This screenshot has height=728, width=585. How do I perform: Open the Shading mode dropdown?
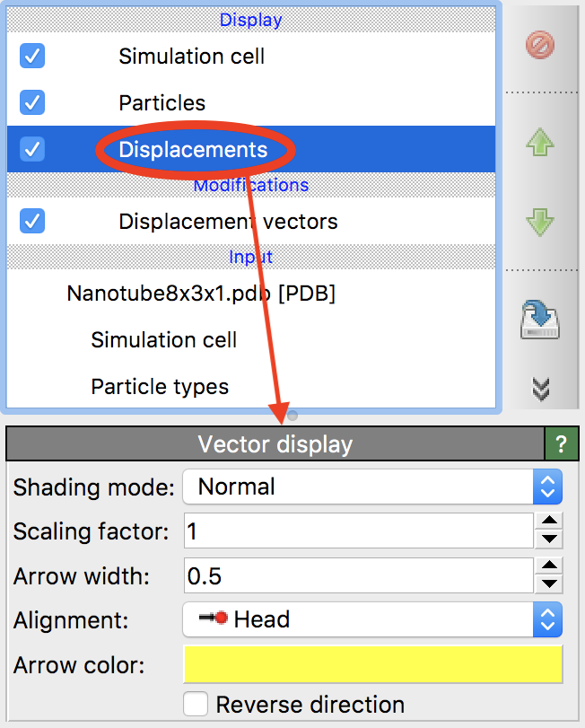tap(372, 487)
